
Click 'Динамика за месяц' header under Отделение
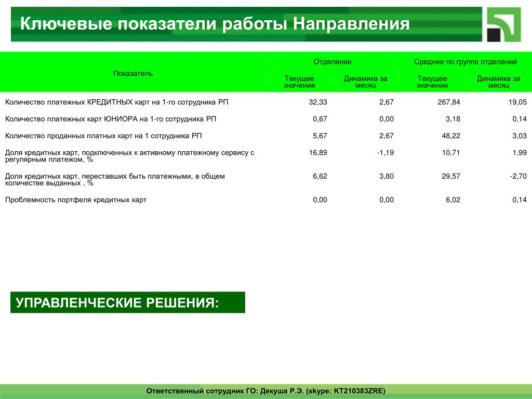[x=365, y=82]
